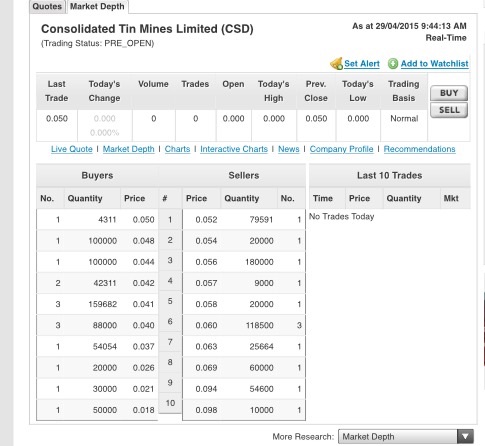
Task: Click seller quantity 79591
Action: click(x=261, y=220)
